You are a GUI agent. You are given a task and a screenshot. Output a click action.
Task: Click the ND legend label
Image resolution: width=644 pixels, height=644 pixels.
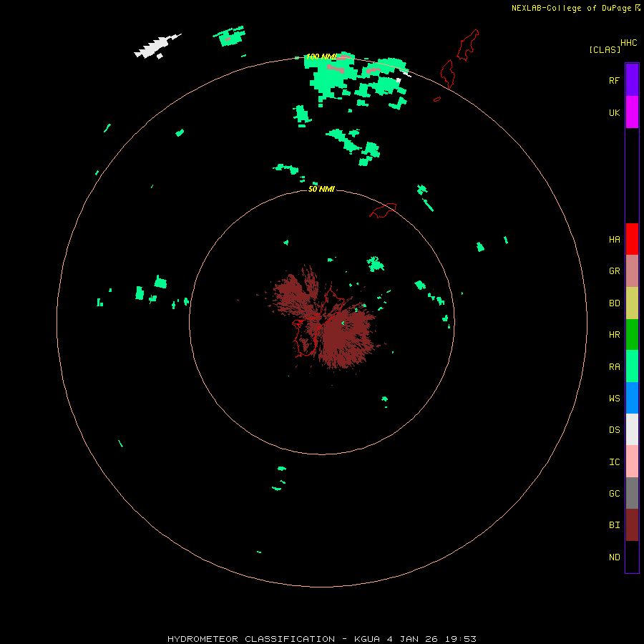[614, 557]
